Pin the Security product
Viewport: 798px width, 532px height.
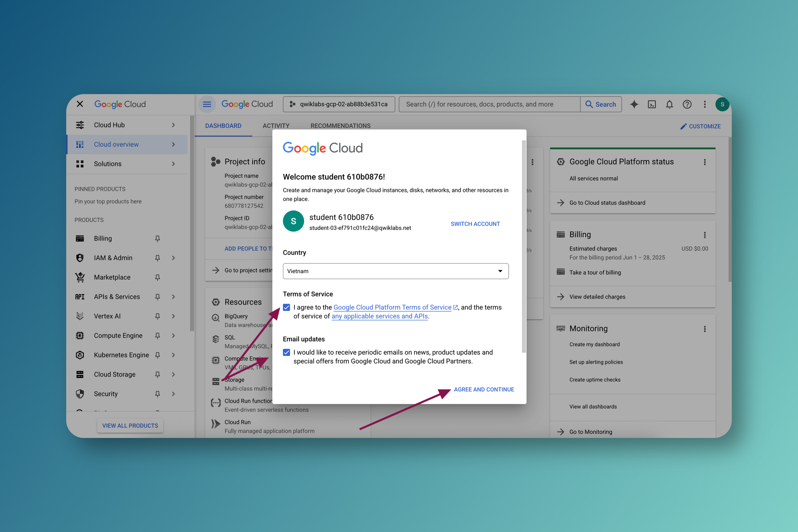(158, 394)
